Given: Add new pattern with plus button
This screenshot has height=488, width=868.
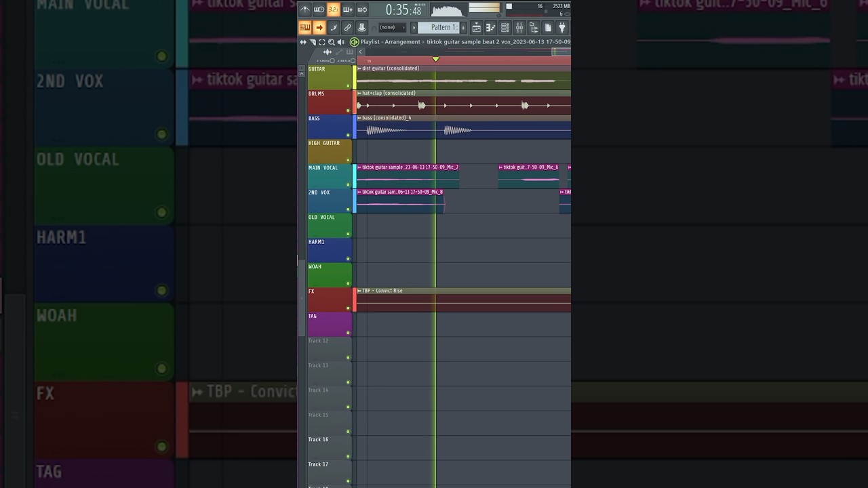Looking at the screenshot, I should coord(463,27).
